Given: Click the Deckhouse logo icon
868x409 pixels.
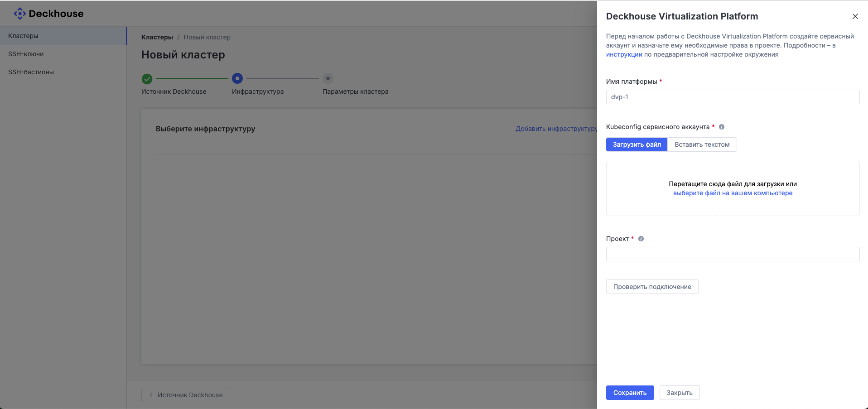Looking at the screenshot, I should click(x=20, y=14).
